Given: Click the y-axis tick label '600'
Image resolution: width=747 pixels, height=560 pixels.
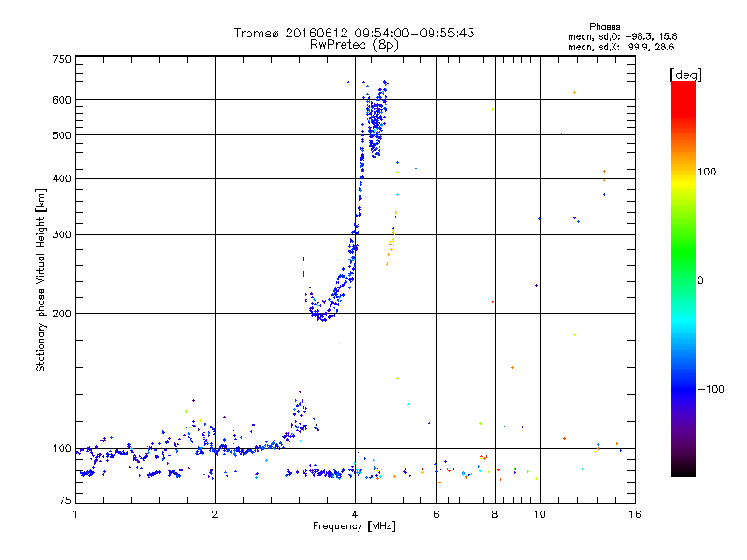Looking at the screenshot, I should [x=62, y=100].
